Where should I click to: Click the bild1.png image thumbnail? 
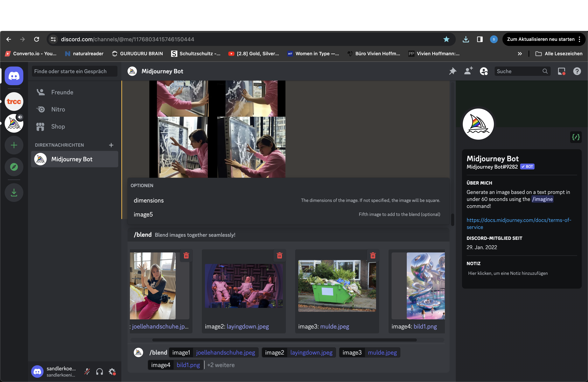(x=426, y=286)
